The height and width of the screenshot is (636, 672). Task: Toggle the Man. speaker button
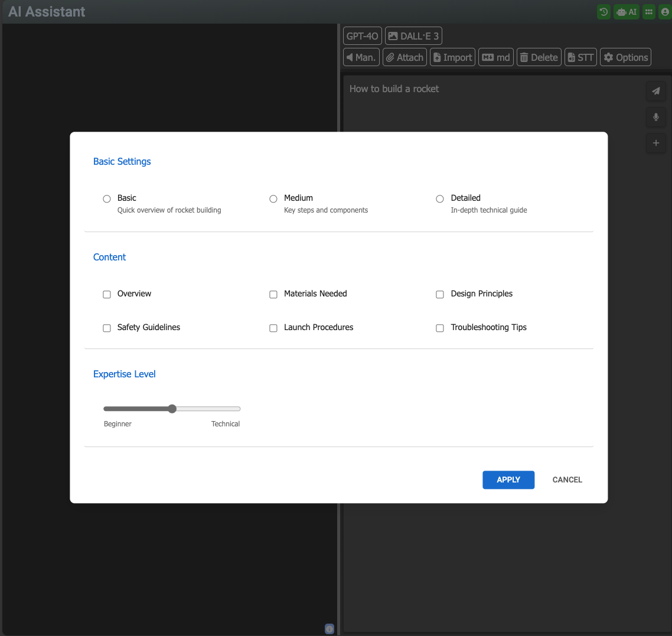(361, 57)
